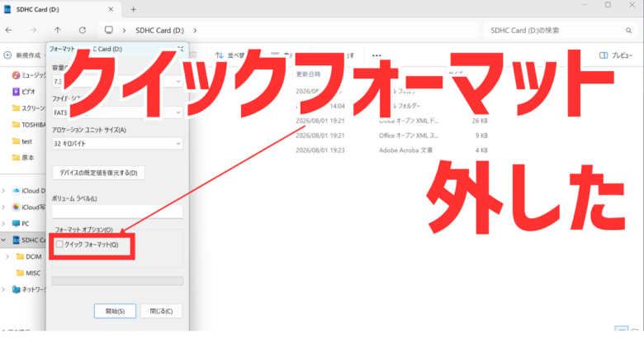The height and width of the screenshot is (339, 644).
Task: Select SDHC Card drive in navigation tree
Action: tap(29, 240)
